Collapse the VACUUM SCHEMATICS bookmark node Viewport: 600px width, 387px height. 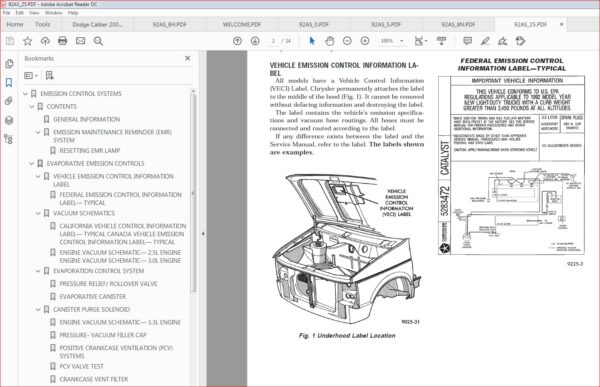[38, 213]
